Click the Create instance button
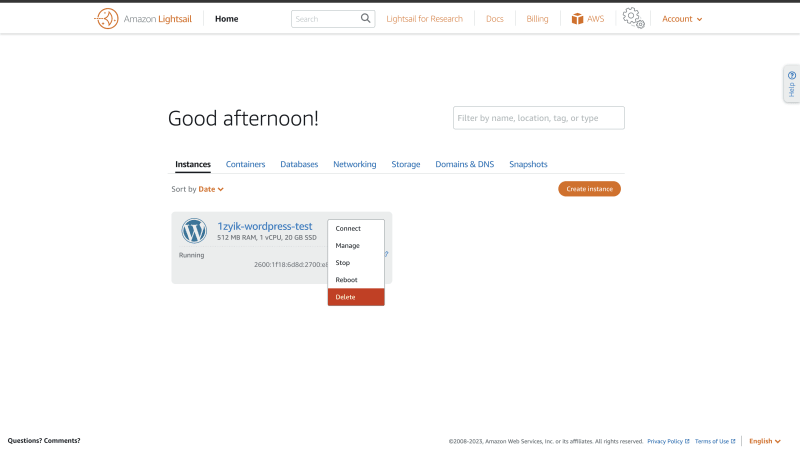This screenshot has width=800, height=450. click(x=589, y=189)
